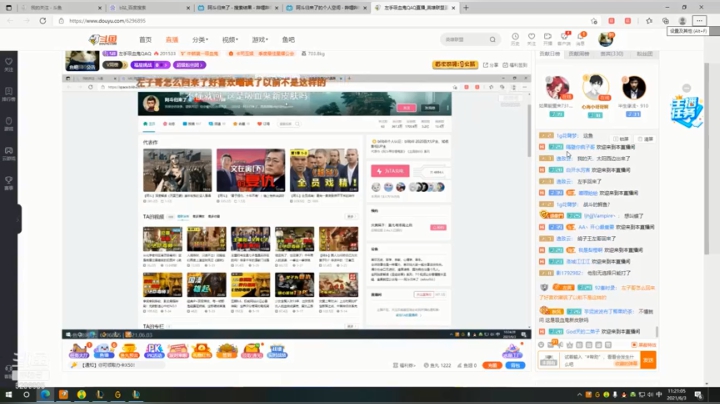Screen dimensions: 720x404
Task: Click the 主播任务 floating badge
Action: click(x=686, y=111)
